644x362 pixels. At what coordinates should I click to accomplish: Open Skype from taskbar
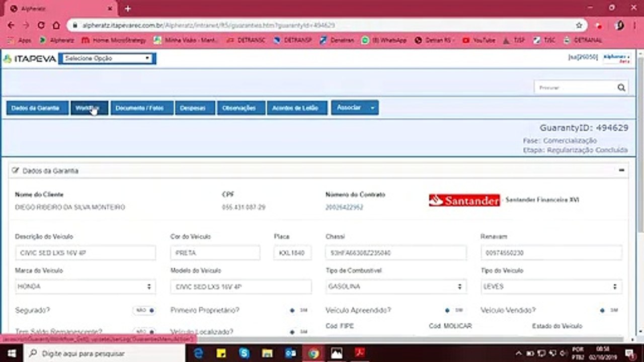(244, 353)
